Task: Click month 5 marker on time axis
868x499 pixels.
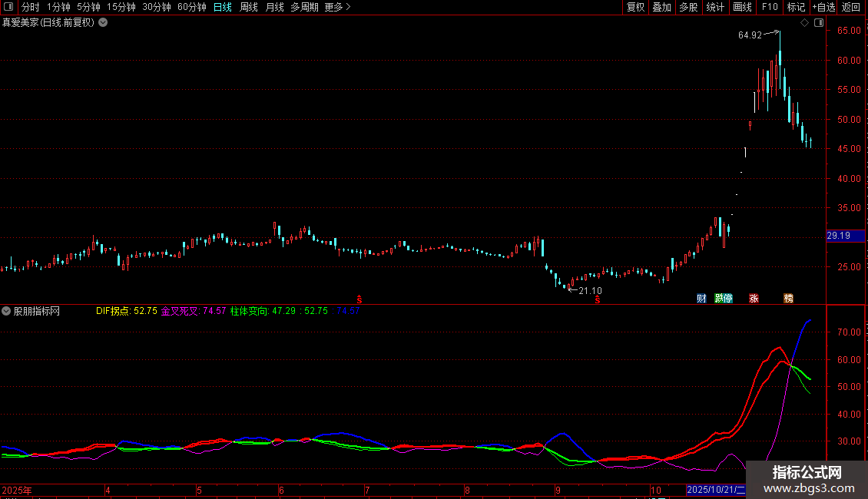Action: (x=199, y=491)
